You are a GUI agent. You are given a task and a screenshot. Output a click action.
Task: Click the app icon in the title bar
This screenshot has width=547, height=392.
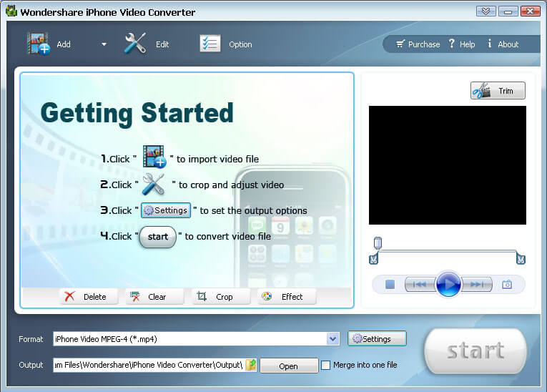tap(11, 11)
